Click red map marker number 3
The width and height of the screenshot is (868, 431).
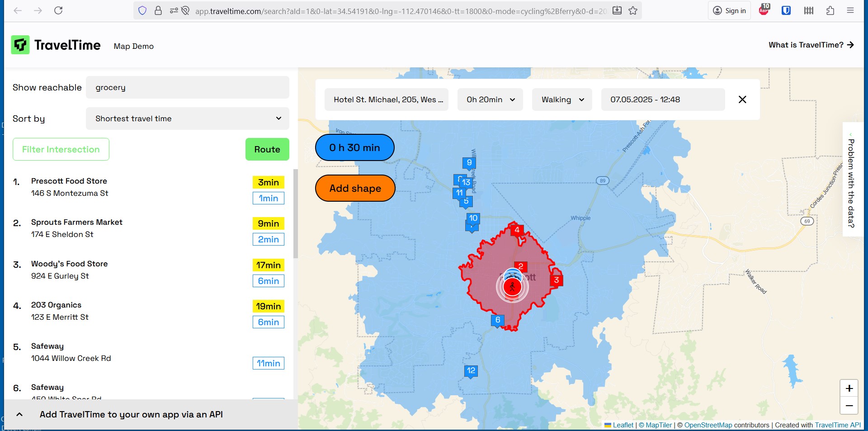point(556,280)
